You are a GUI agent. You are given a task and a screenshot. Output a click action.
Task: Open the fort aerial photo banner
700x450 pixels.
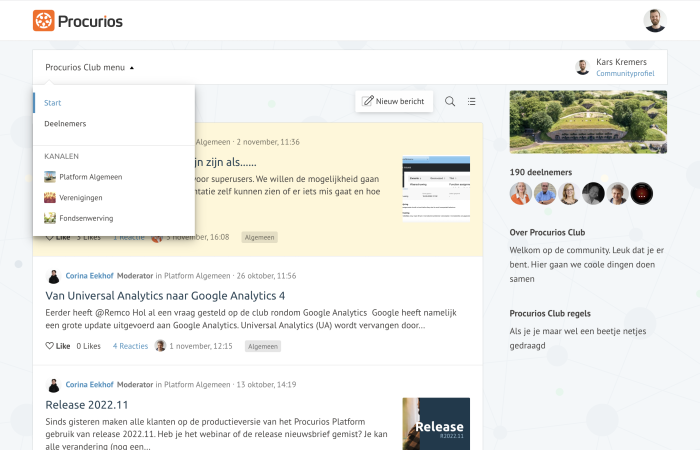[588, 122]
